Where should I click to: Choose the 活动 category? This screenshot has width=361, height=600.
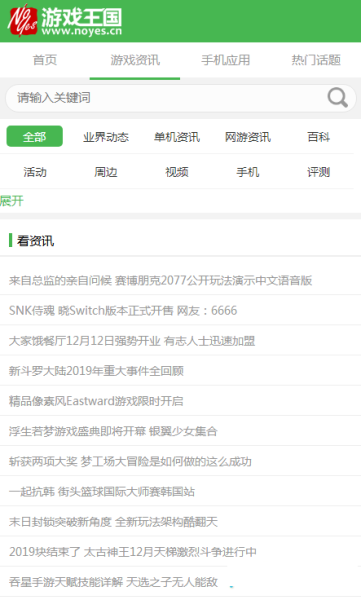tap(35, 172)
